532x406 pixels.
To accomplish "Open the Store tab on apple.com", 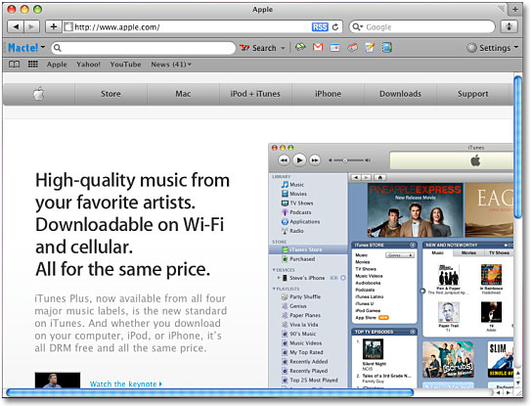I will pyautogui.click(x=111, y=94).
